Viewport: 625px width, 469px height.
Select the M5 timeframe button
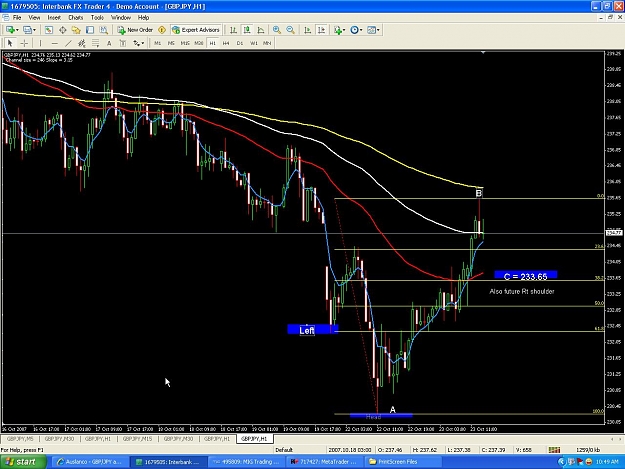pos(171,43)
